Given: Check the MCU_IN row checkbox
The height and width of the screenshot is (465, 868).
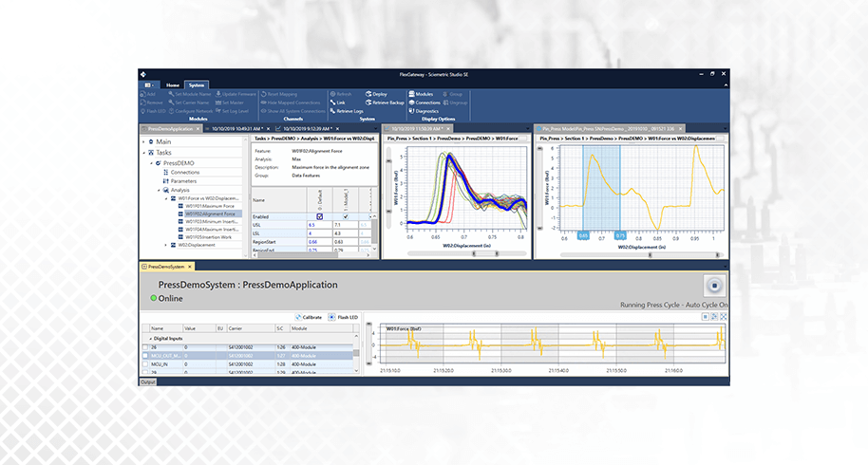Looking at the screenshot, I should tap(145, 362).
